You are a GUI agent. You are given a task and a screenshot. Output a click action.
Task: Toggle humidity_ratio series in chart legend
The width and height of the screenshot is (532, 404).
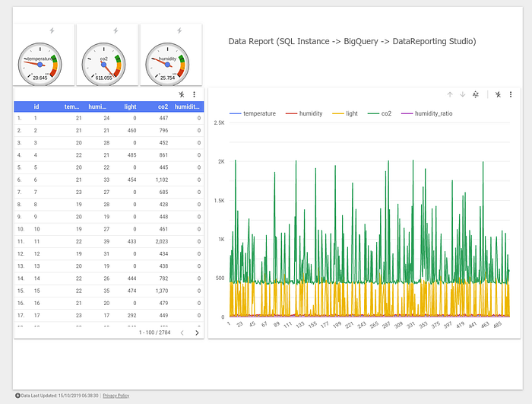pyautogui.click(x=427, y=113)
